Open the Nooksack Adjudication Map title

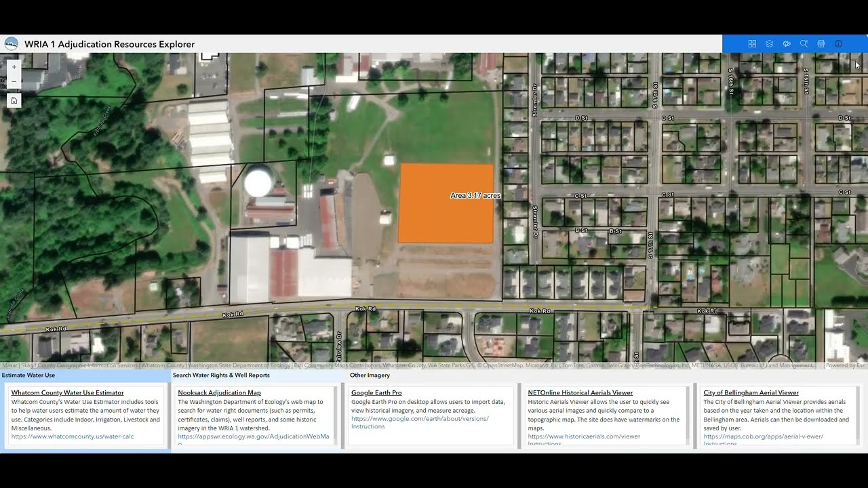click(219, 392)
